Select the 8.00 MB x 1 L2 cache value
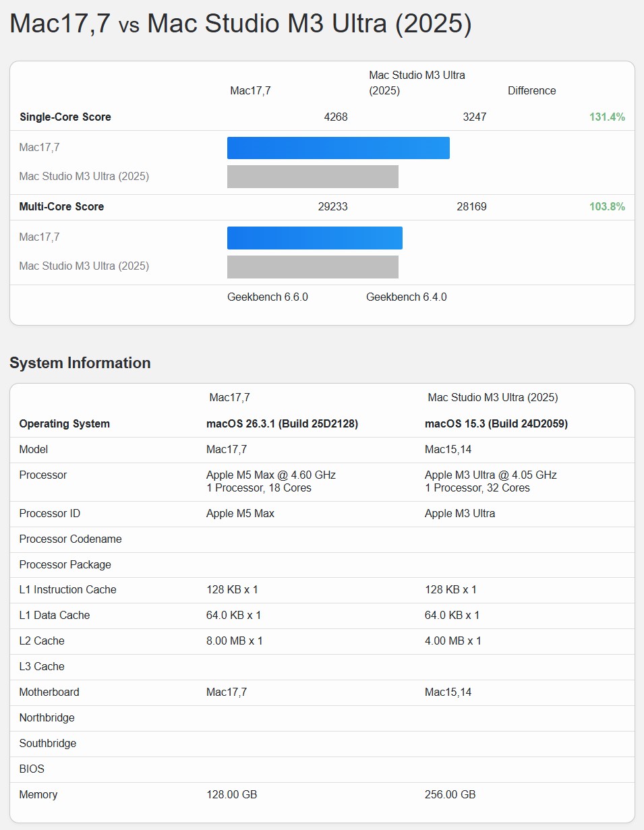 [234, 641]
